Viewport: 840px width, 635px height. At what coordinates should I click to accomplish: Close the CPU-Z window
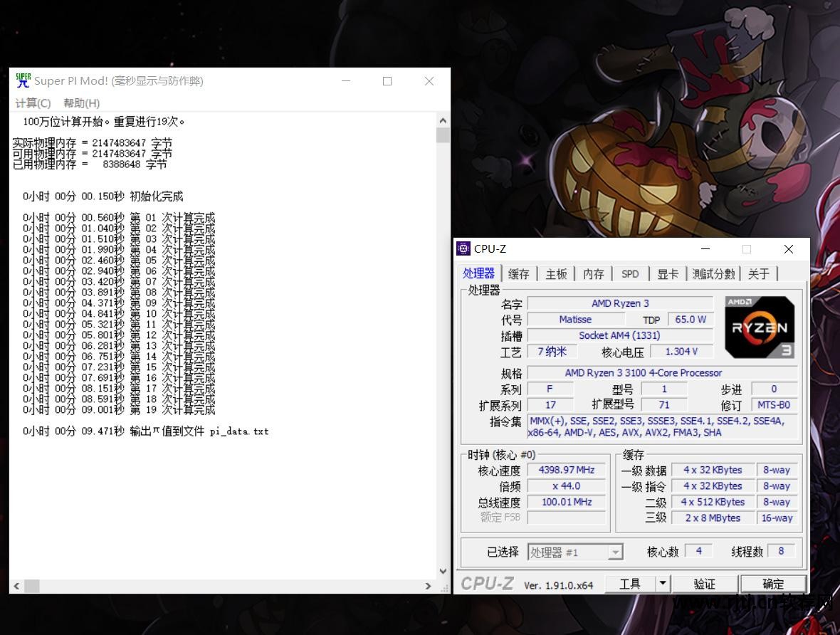point(789,249)
